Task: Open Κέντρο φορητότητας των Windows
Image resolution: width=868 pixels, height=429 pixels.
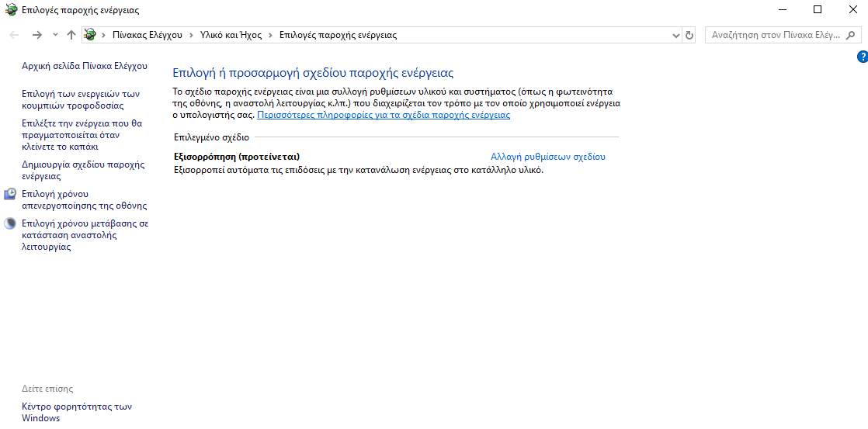Action: pos(77,413)
